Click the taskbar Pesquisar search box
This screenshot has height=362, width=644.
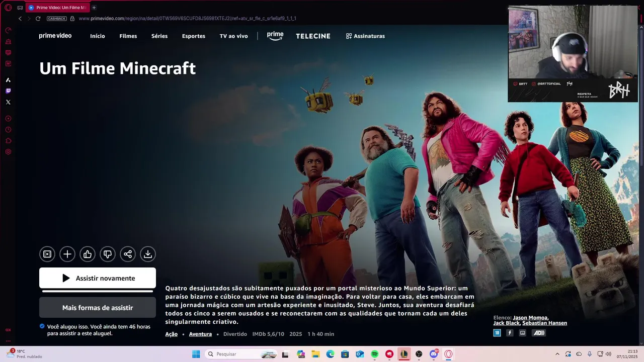(x=240, y=354)
